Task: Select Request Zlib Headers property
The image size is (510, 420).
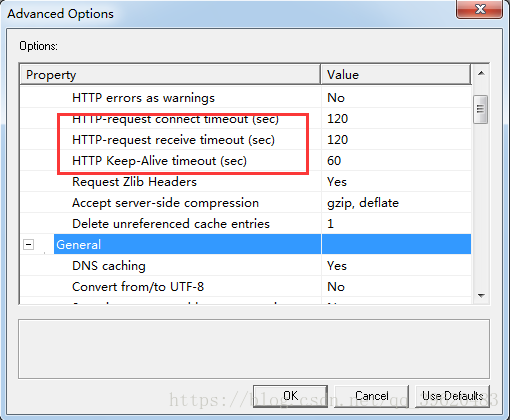Action: click(134, 182)
